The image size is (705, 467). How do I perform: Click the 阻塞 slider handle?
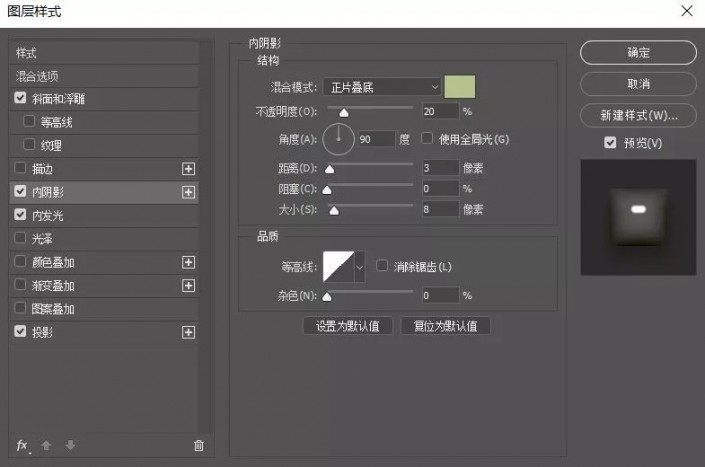click(x=327, y=190)
